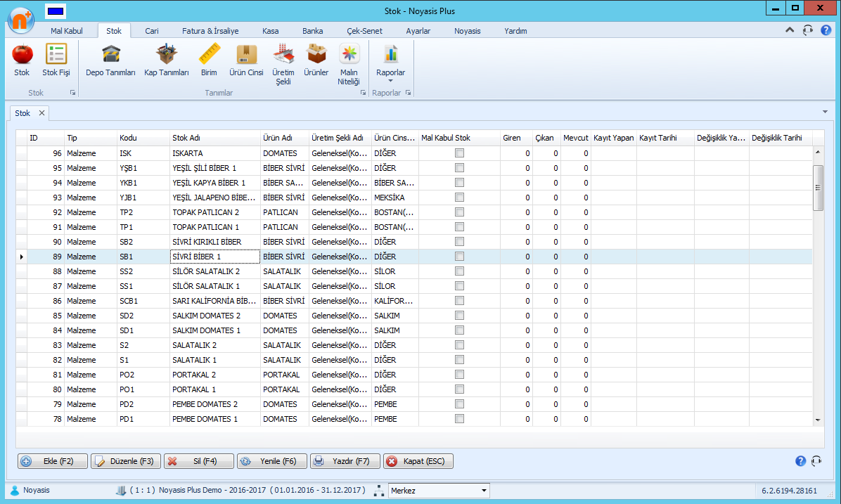The height and width of the screenshot is (504, 841).
Task: Select the YEŞİL KAPYA BİBER 1 cell
Action: (x=215, y=183)
